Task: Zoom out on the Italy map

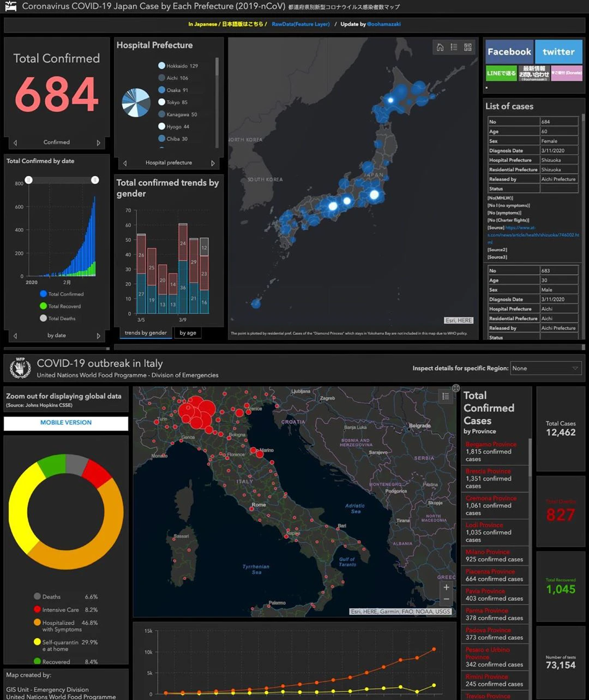Action: (446, 599)
